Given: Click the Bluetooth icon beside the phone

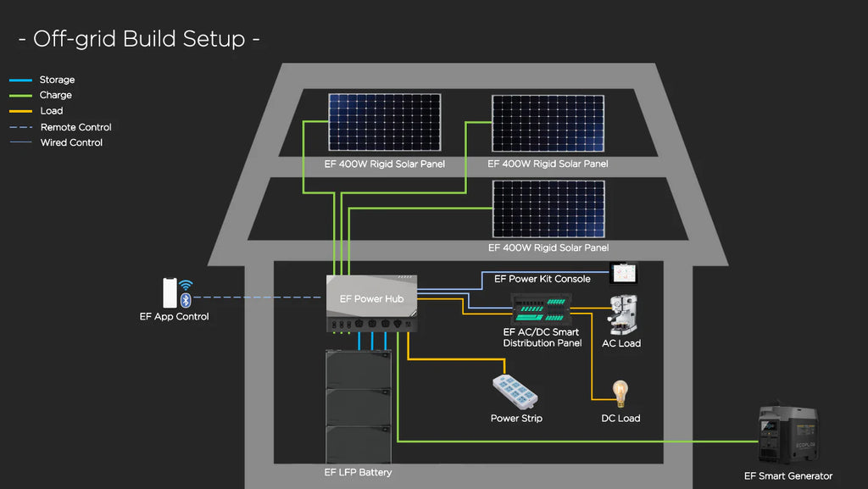Looking at the screenshot, I should (186, 300).
